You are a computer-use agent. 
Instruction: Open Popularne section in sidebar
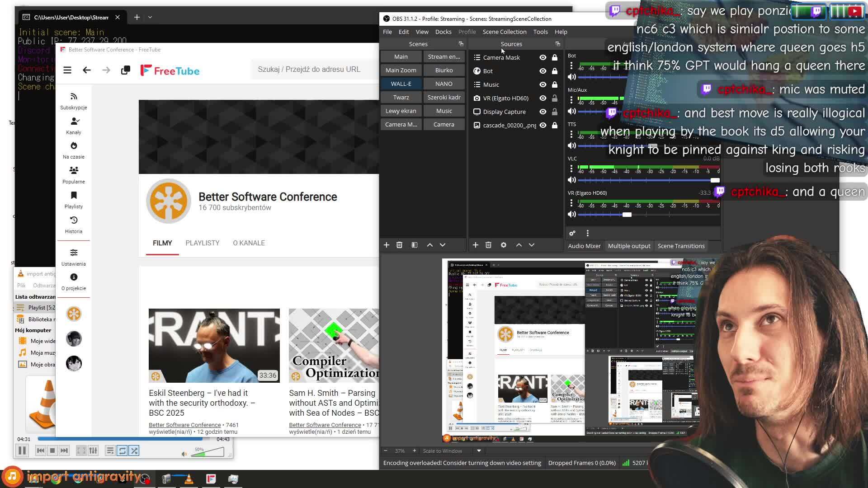coord(74,175)
